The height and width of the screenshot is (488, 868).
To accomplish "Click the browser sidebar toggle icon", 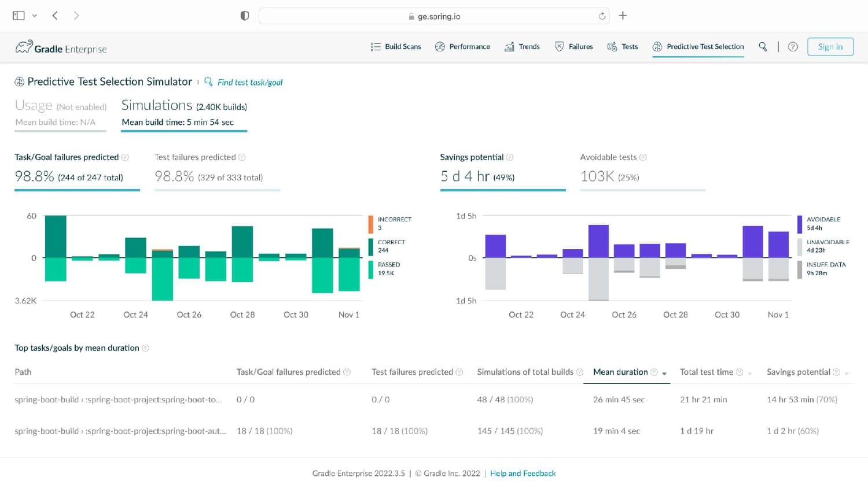I will [19, 16].
